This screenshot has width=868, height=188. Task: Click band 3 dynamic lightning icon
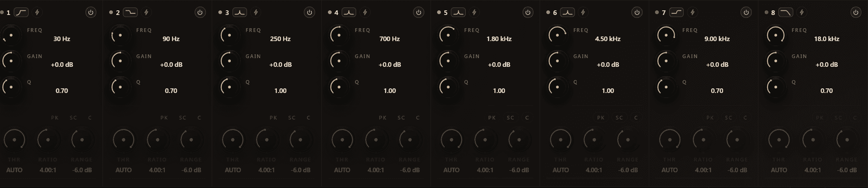256,12
